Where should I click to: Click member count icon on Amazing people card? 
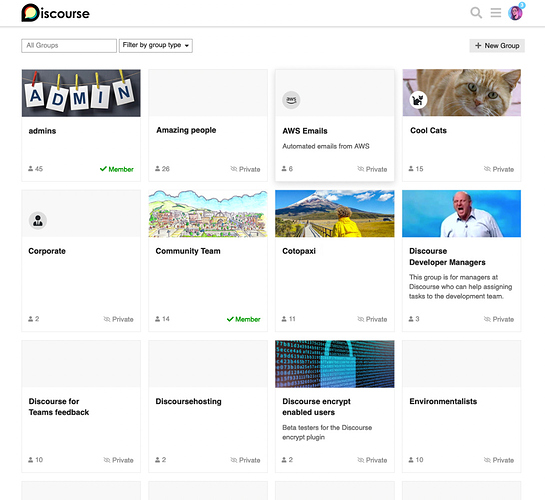tap(157, 169)
